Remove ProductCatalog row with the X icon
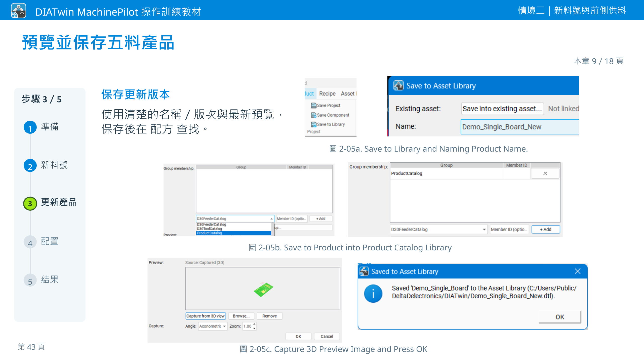 click(545, 173)
